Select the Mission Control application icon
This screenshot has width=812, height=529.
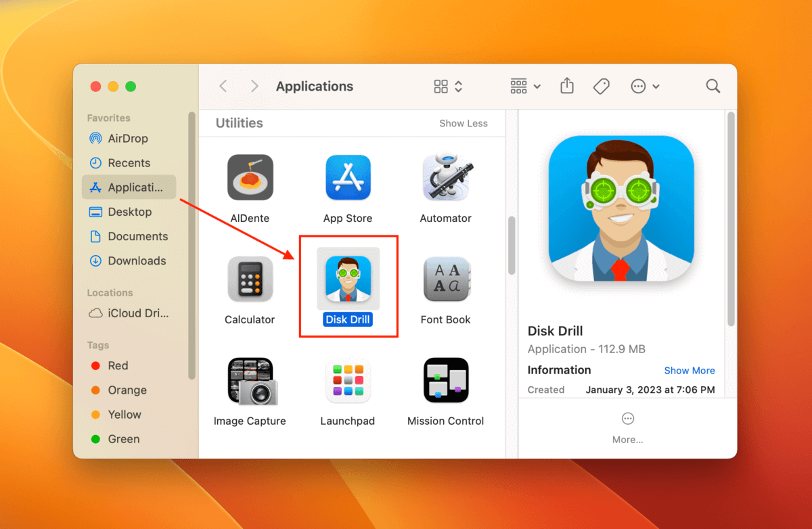click(446, 380)
